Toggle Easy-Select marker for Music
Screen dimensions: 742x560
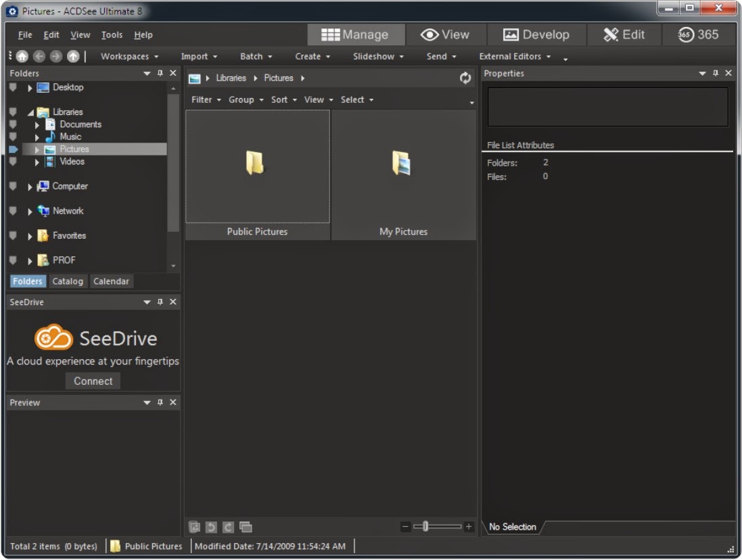(x=13, y=137)
